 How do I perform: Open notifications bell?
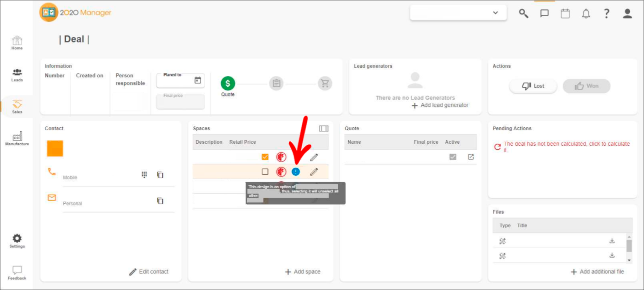click(x=586, y=13)
